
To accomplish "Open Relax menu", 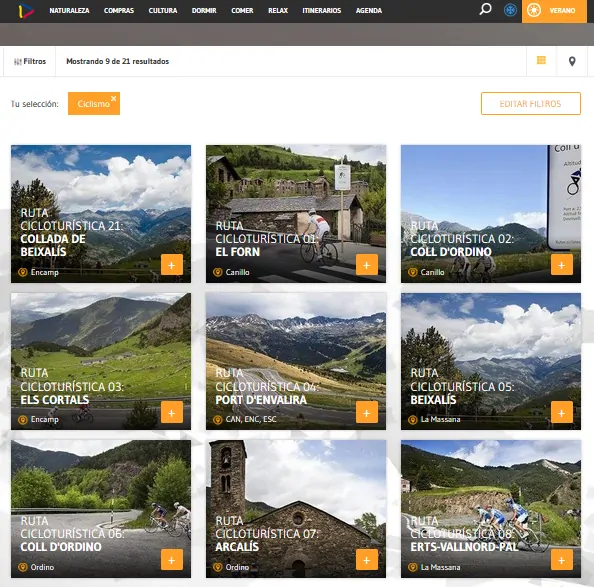I will (278, 11).
